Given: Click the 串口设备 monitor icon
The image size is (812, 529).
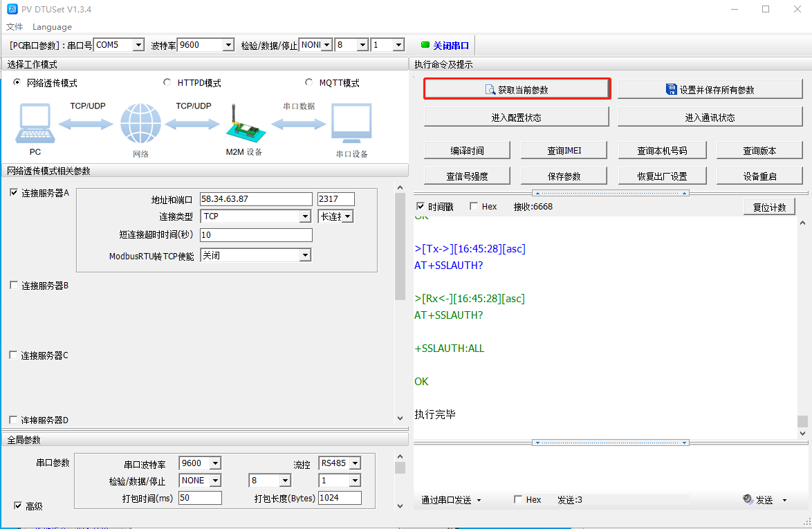Looking at the screenshot, I should 351,124.
